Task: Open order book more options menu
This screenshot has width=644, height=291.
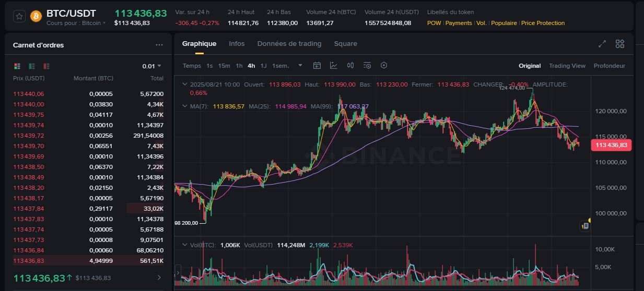Action: click(x=159, y=45)
